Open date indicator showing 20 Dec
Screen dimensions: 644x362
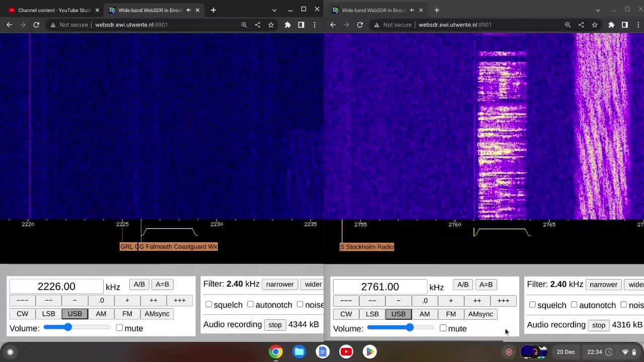(x=566, y=352)
